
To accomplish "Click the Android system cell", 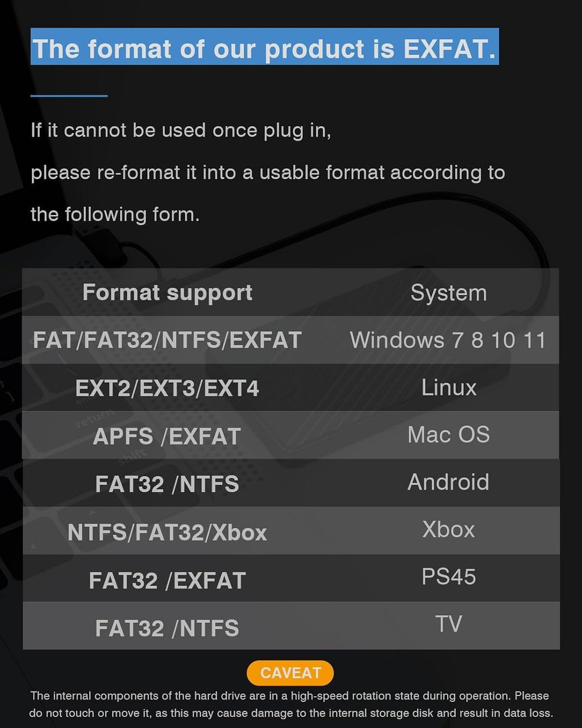I will pyautogui.click(x=448, y=482).
